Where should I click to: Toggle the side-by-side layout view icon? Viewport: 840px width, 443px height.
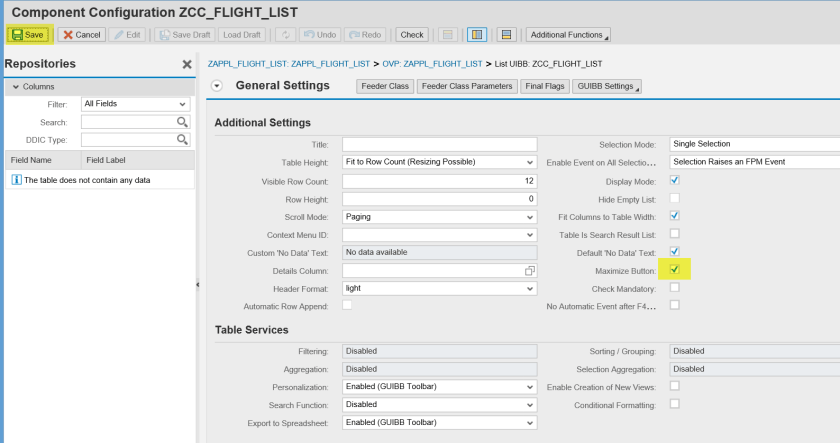(x=478, y=34)
